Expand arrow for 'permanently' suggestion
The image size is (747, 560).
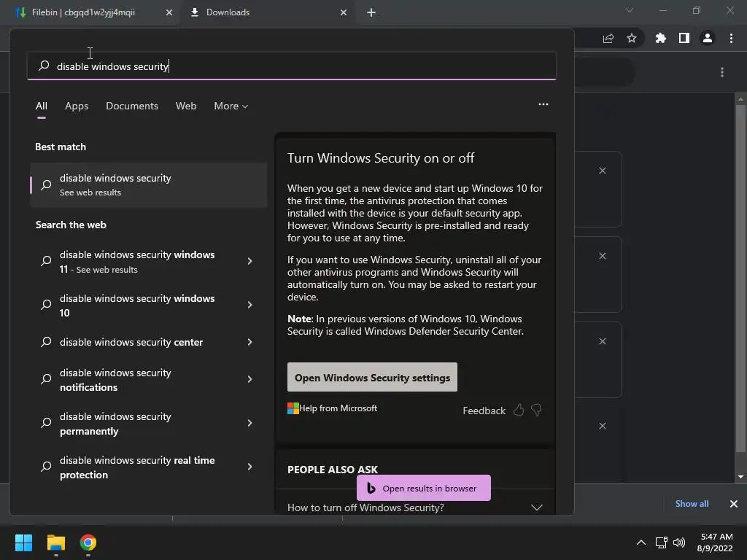coord(249,423)
